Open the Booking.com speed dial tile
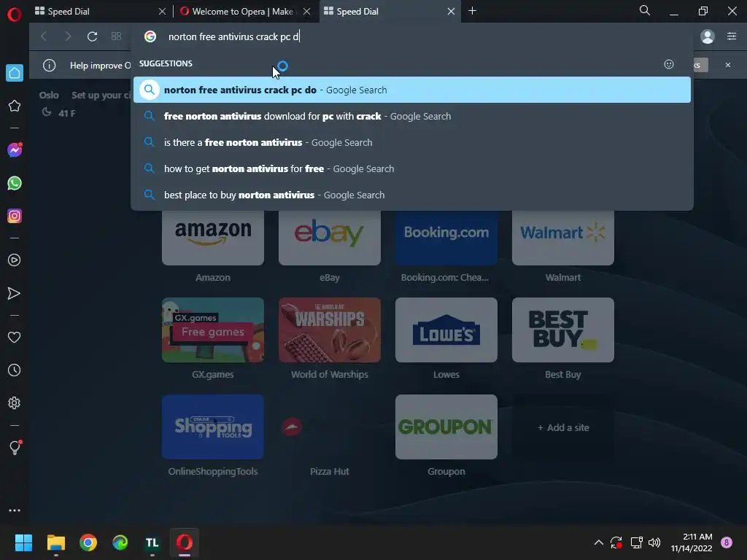The height and width of the screenshot is (560, 747). pos(446,237)
